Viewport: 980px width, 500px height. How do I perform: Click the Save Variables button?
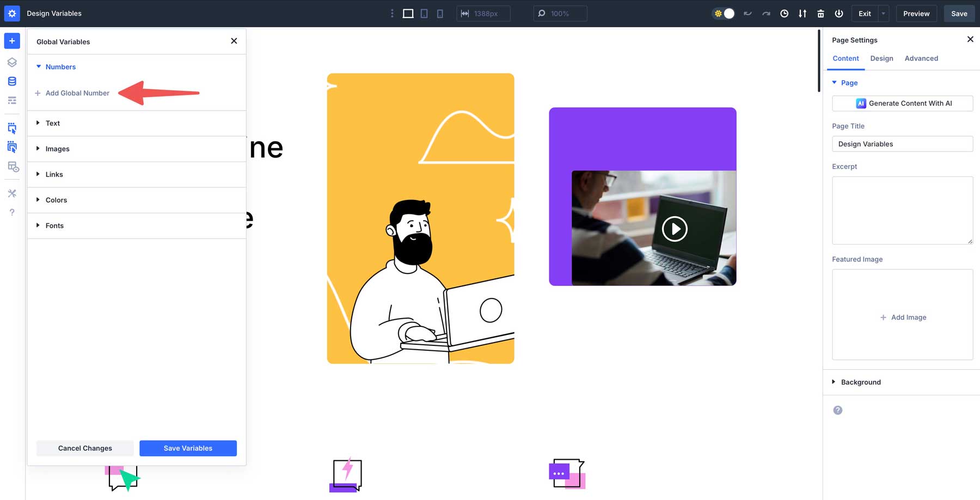click(188, 448)
